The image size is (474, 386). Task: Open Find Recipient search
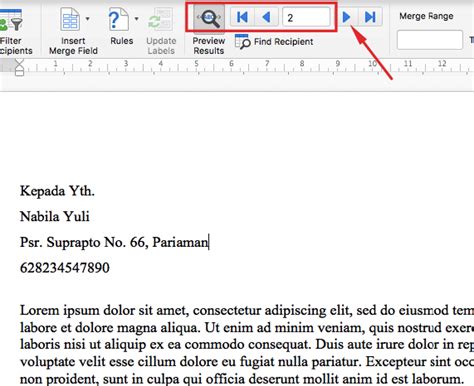(274, 42)
